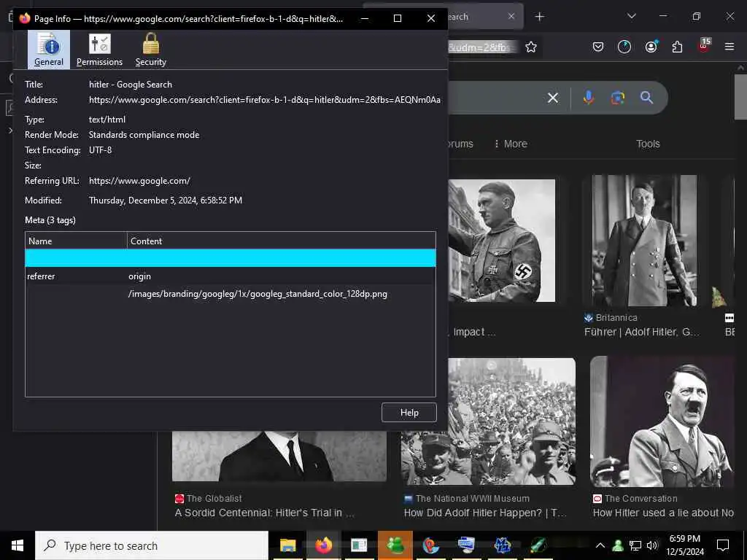Open The Conversation Hitler speaking thumbnail
The height and width of the screenshot is (560, 747).
click(662, 421)
